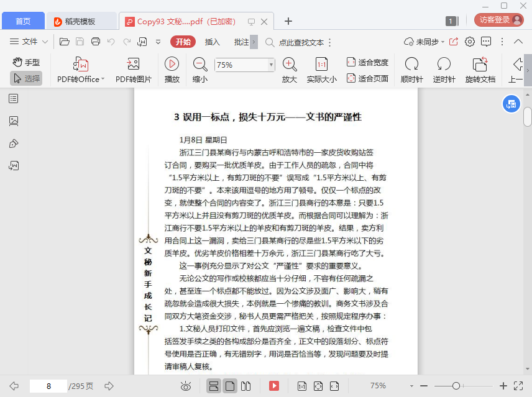
Task: Click the 访客登录 login button
Action: point(498,20)
